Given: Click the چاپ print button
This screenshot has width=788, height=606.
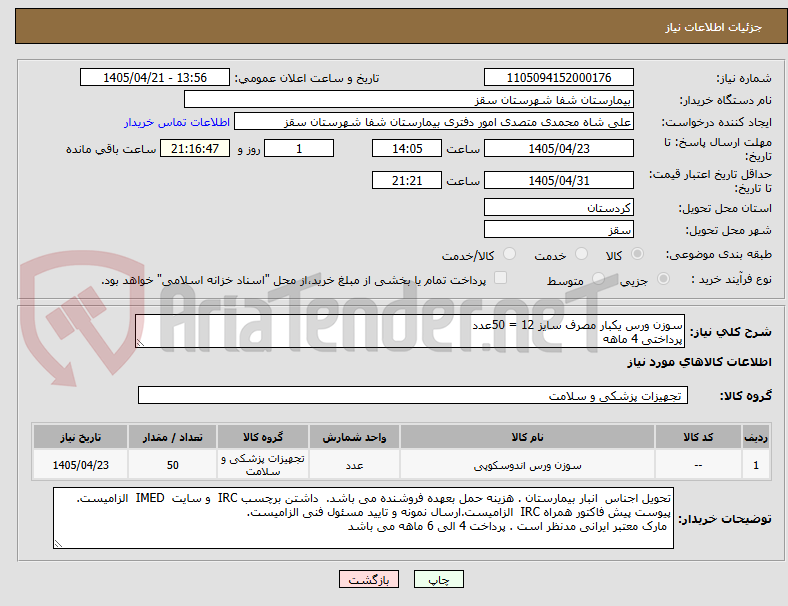Looking at the screenshot, I should (439, 579).
